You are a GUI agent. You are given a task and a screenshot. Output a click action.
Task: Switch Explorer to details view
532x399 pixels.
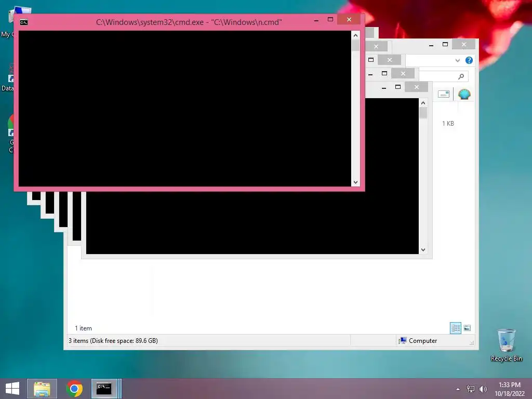pyautogui.click(x=455, y=328)
